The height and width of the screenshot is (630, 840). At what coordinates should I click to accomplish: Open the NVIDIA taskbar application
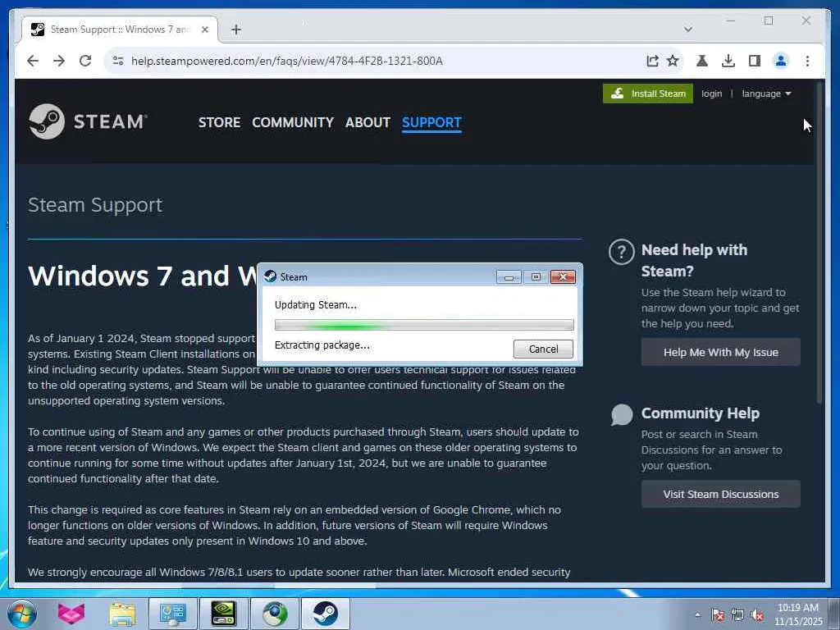pos(223,614)
